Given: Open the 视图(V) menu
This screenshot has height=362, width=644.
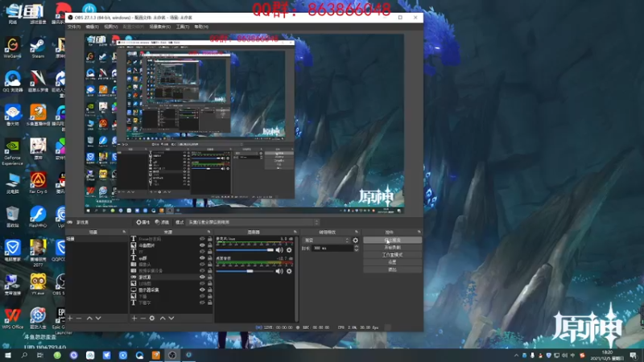Looking at the screenshot, I should 111,27.
